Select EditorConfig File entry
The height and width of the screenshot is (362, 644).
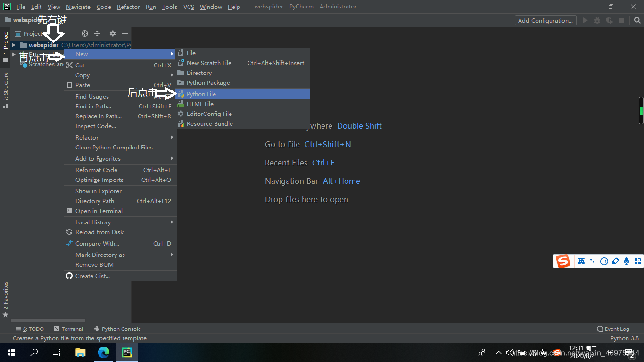(x=243, y=114)
